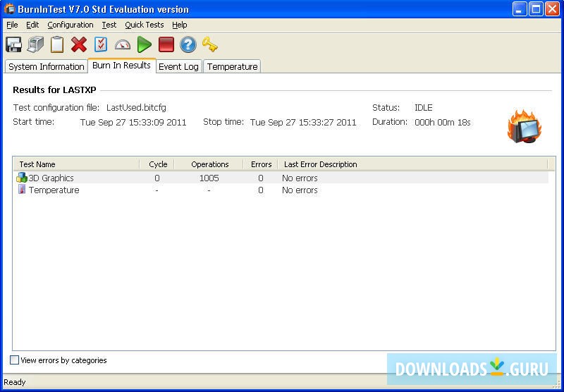Open the Configuration menu
This screenshot has height=392, width=564.
(x=70, y=25)
